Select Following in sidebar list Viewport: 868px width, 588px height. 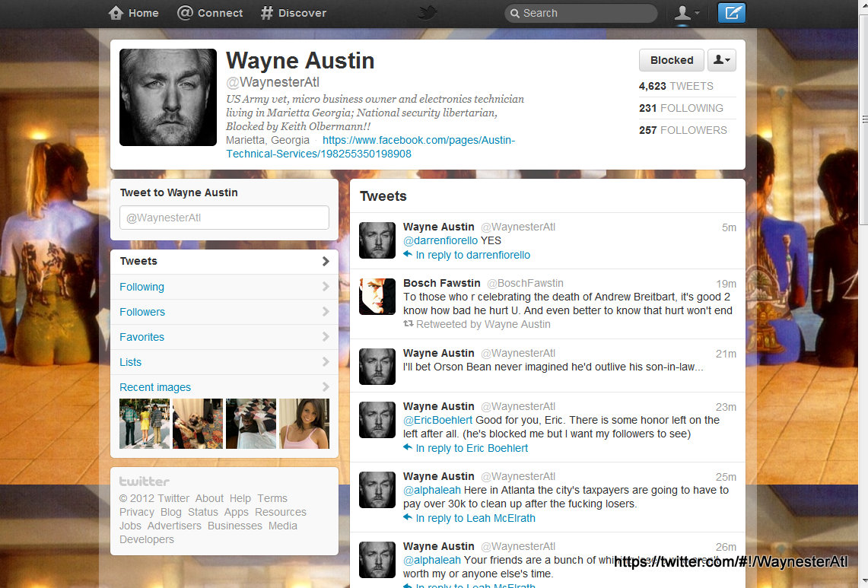point(224,287)
